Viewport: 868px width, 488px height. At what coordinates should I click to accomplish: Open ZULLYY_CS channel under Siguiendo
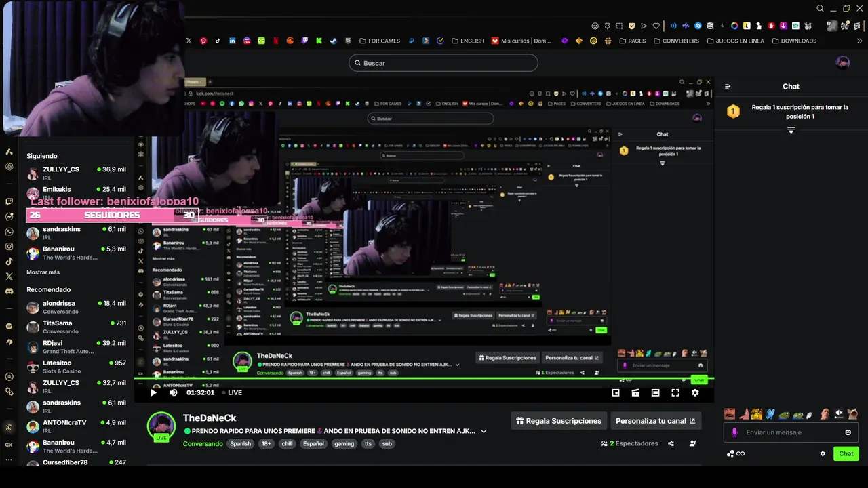[x=77, y=173]
